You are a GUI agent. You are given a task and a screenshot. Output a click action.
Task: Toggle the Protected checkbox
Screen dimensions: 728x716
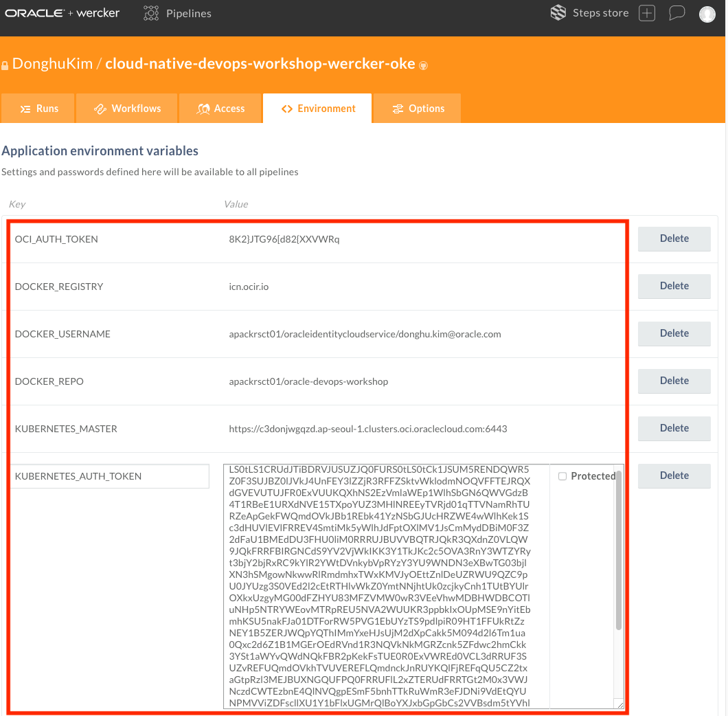pyautogui.click(x=562, y=476)
